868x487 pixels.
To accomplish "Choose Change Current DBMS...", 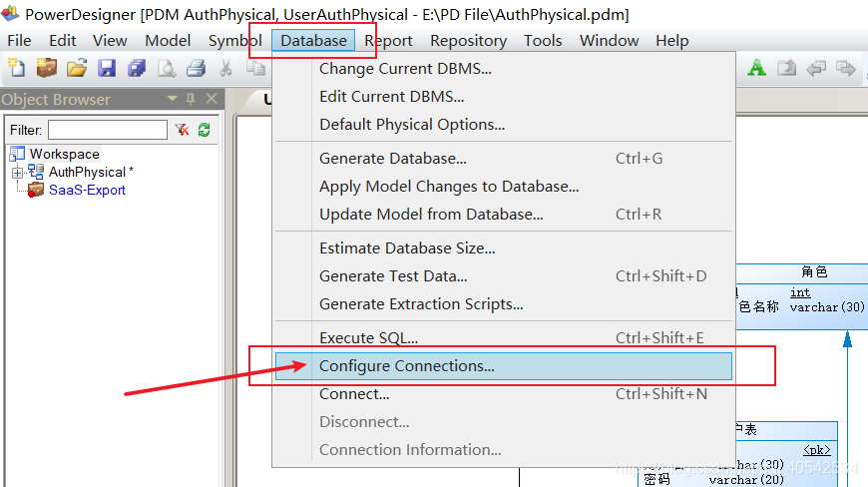I will (x=504, y=69).
